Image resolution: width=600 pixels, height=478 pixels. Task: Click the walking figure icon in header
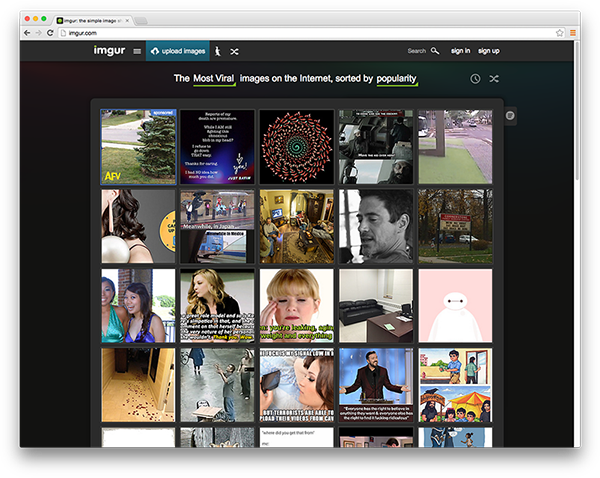[218, 51]
